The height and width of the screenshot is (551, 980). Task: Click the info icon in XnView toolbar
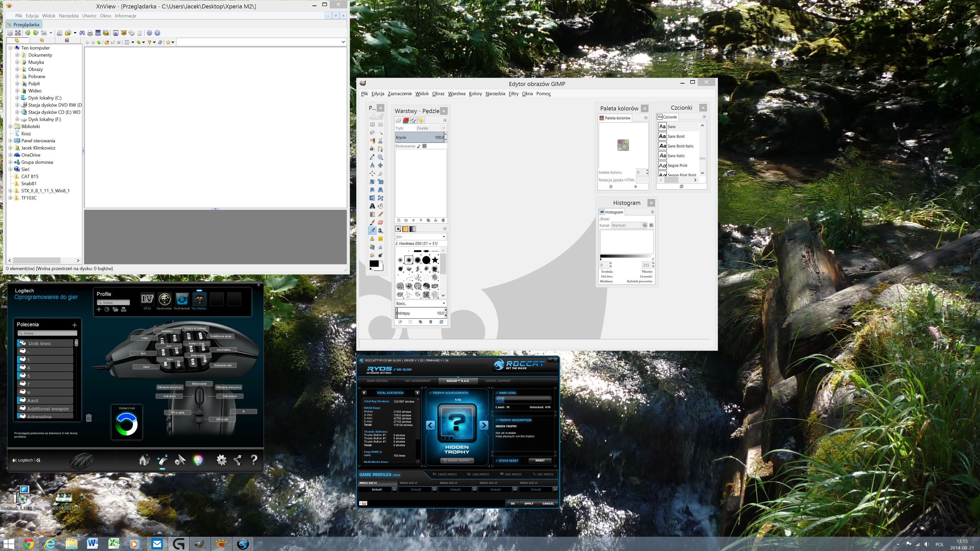point(157,33)
